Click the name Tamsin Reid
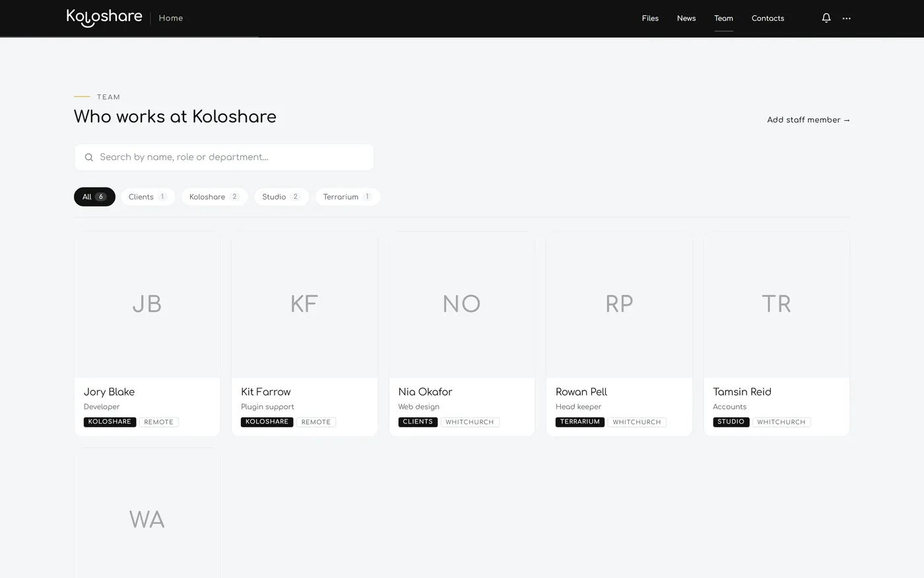 point(742,392)
